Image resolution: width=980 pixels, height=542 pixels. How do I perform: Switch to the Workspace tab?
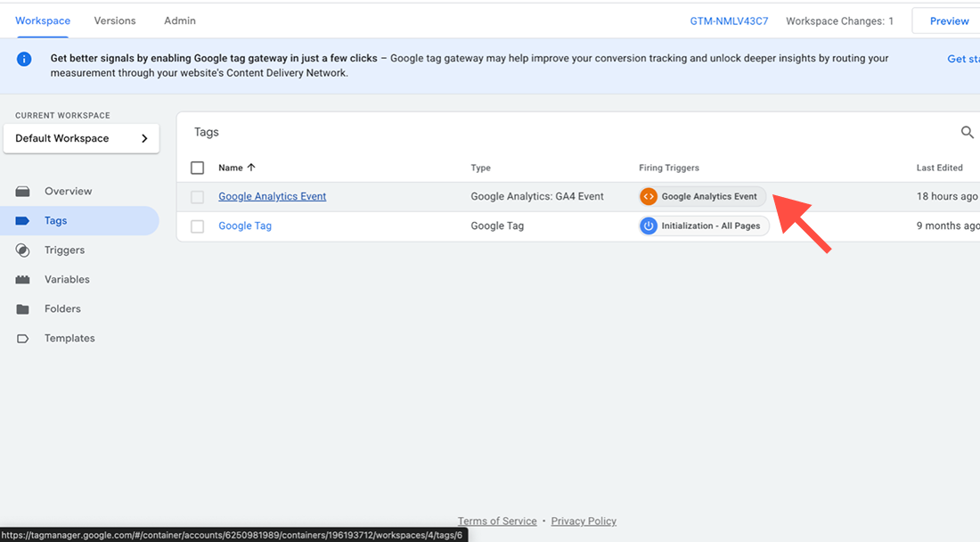pos(43,21)
